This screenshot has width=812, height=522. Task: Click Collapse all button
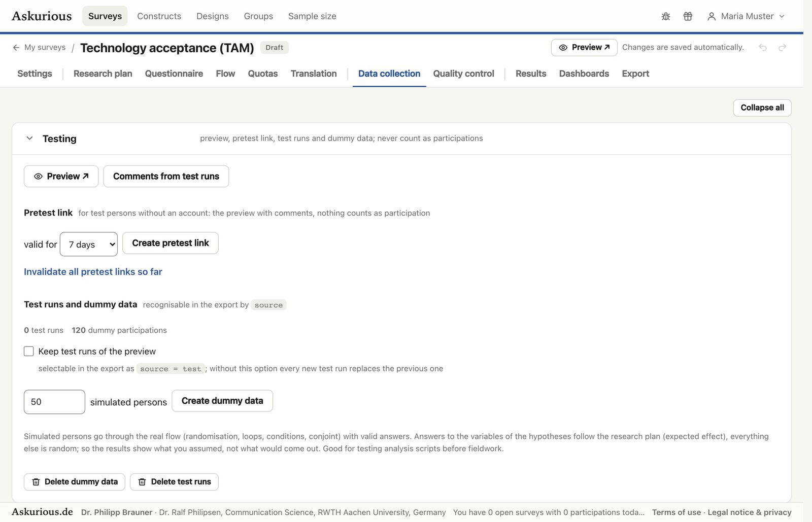762,108
